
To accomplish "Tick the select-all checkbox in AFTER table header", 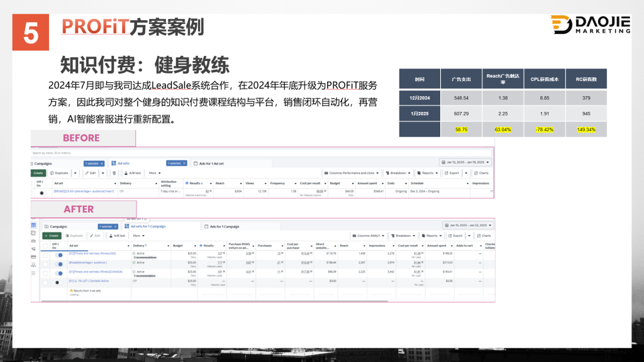I will (x=45, y=246).
